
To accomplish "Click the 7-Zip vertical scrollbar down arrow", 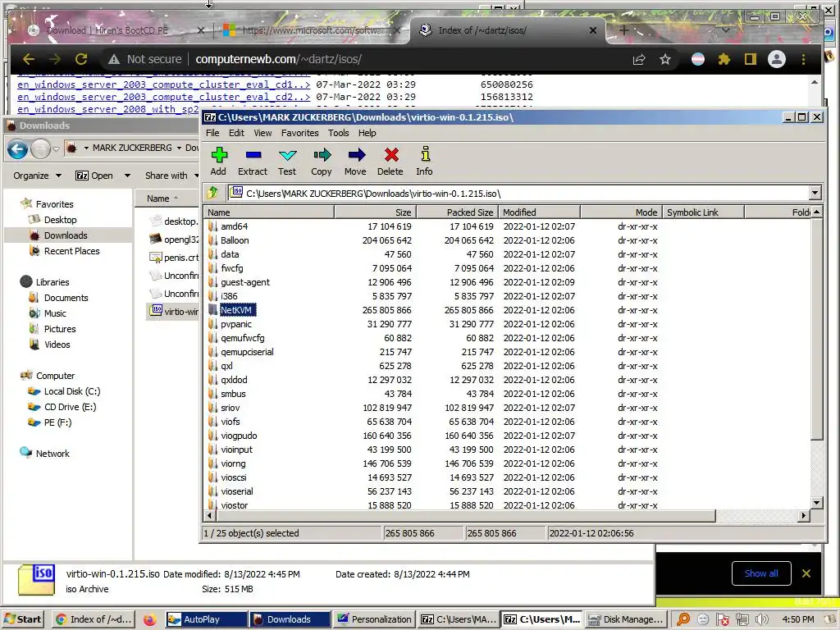I will click(x=816, y=503).
